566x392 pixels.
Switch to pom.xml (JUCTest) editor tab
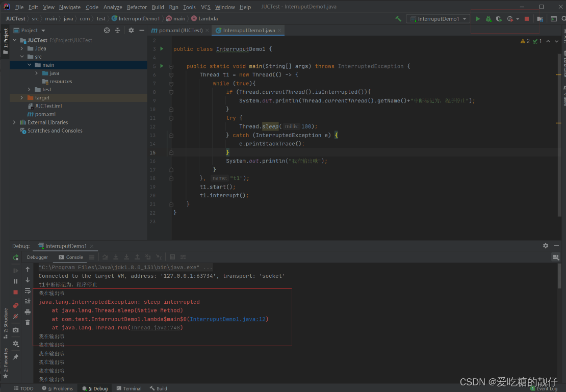point(180,30)
